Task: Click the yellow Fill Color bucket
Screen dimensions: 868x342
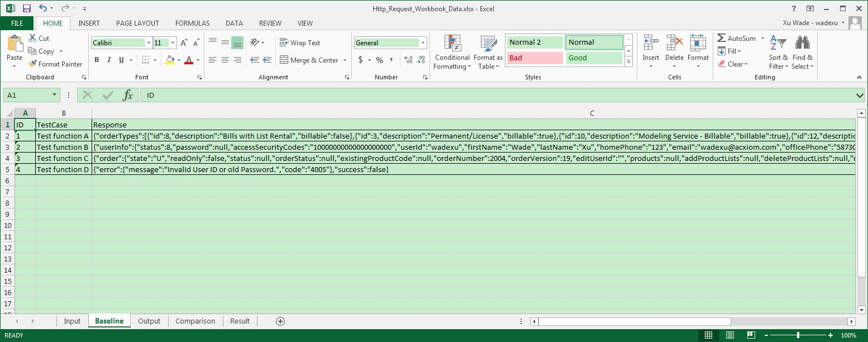Action: [170, 60]
